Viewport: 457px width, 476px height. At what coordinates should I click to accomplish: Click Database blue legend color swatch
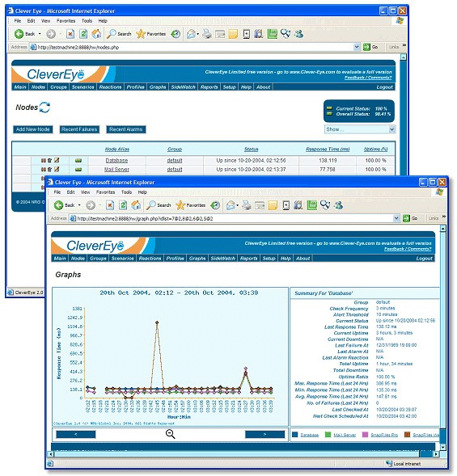pos(294,435)
